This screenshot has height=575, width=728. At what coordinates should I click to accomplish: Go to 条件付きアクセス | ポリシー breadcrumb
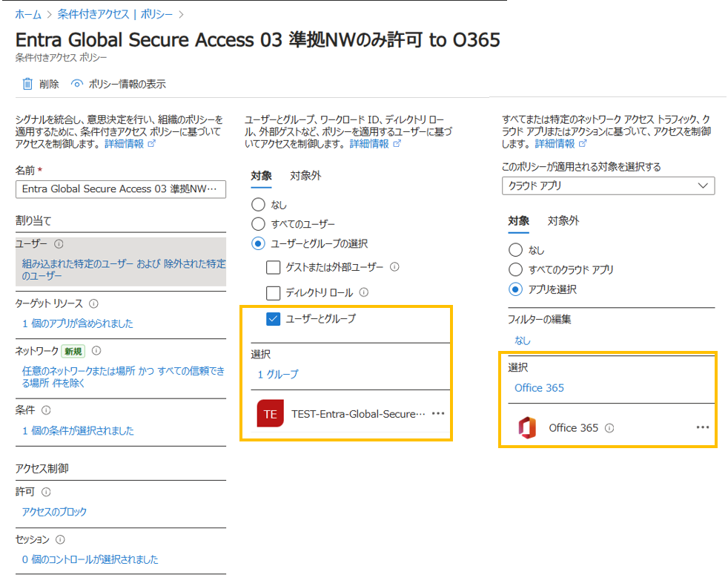[x=115, y=15]
